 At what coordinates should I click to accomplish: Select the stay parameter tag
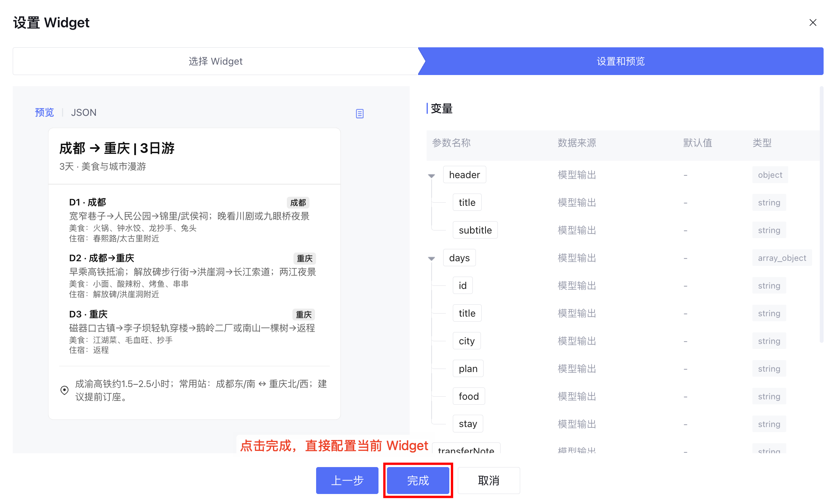pos(467,424)
